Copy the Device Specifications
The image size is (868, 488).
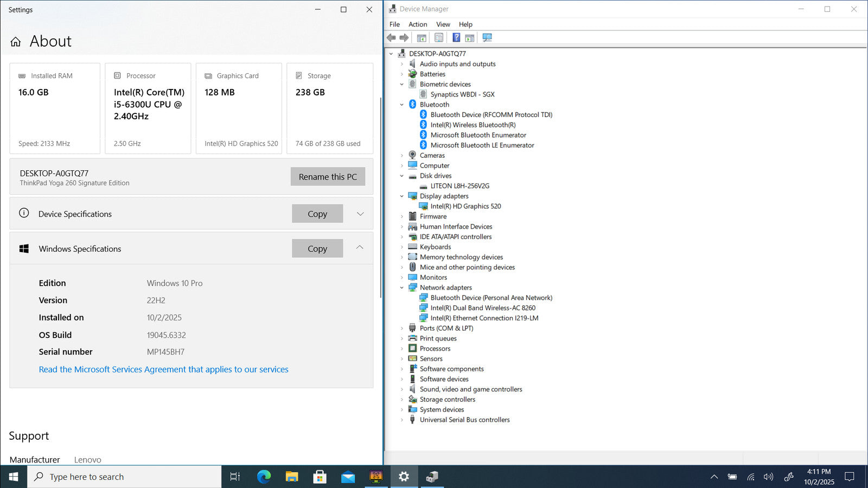[x=317, y=214]
